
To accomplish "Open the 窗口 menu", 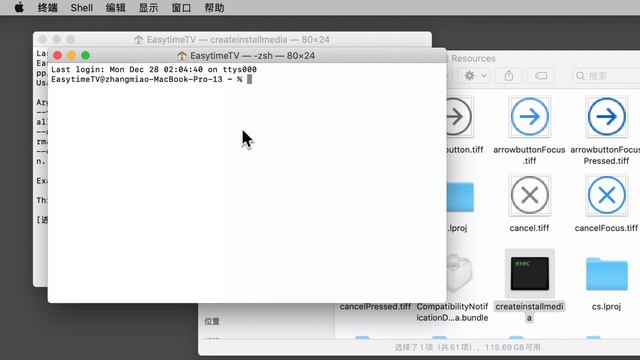I will click(x=181, y=8).
